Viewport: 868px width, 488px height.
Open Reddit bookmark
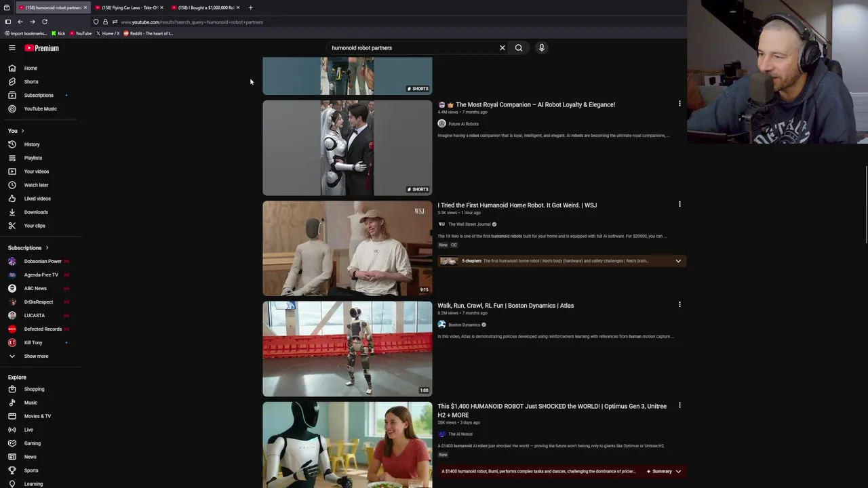(x=148, y=33)
